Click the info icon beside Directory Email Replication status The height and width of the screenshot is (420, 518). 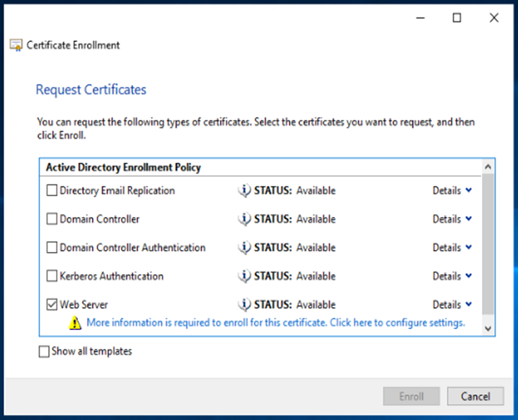(244, 190)
